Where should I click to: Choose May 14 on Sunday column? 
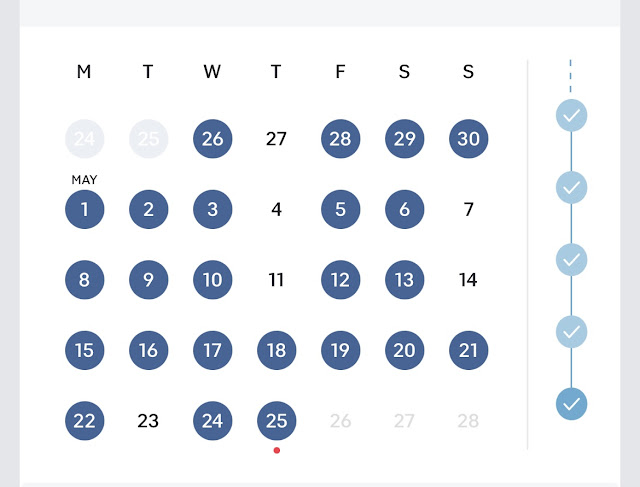point(468,280)
